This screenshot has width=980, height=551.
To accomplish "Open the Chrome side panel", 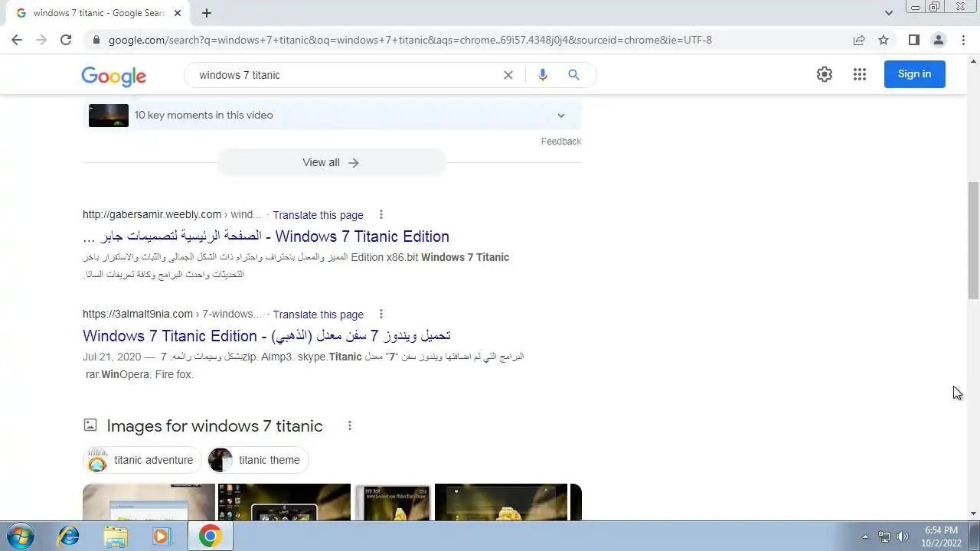I will (913, 40).
